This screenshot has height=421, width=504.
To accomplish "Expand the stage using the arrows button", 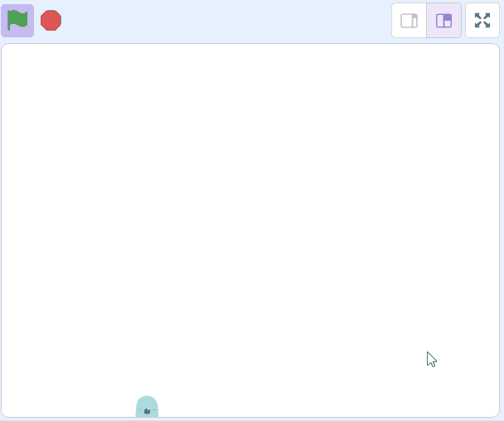I will [x=482, y=21].
